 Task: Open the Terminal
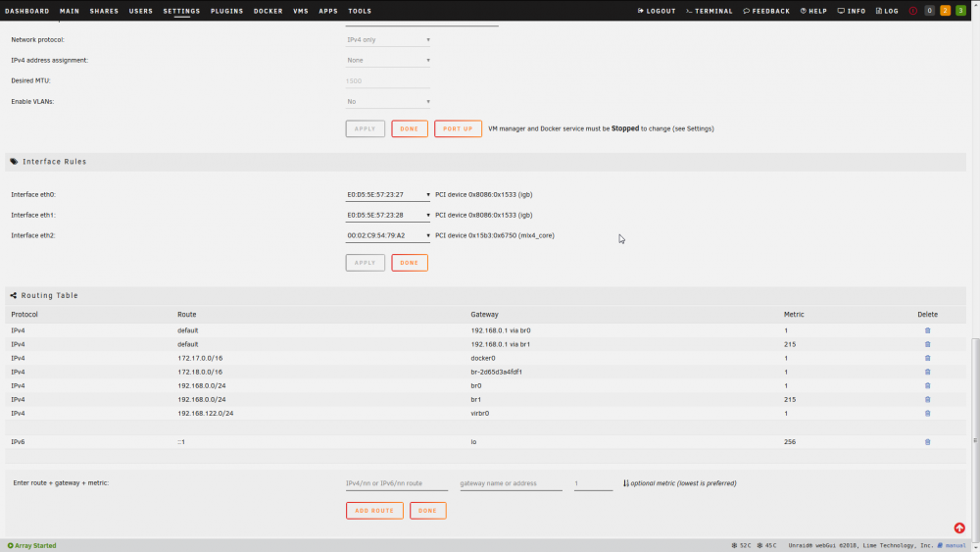(x=709, y=11)
